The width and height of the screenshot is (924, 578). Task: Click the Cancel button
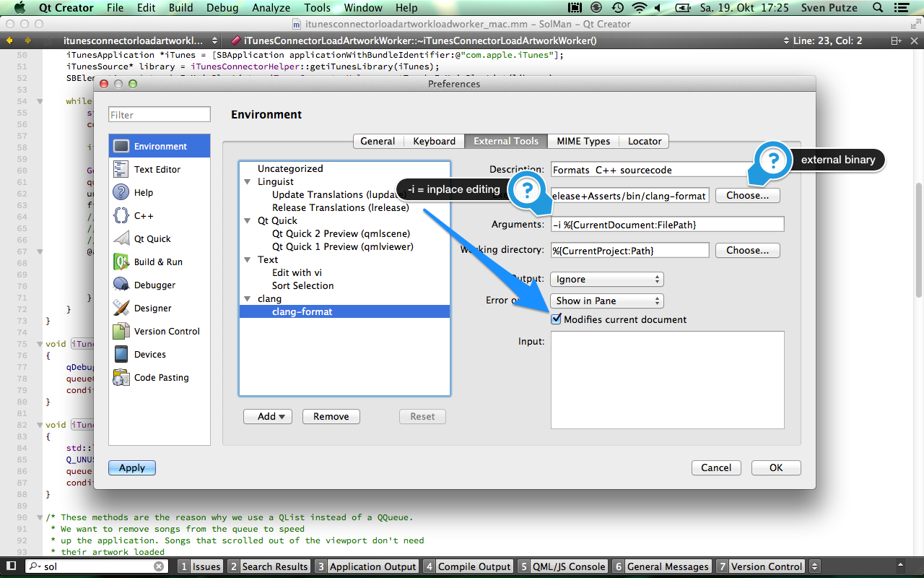[716, 467]
